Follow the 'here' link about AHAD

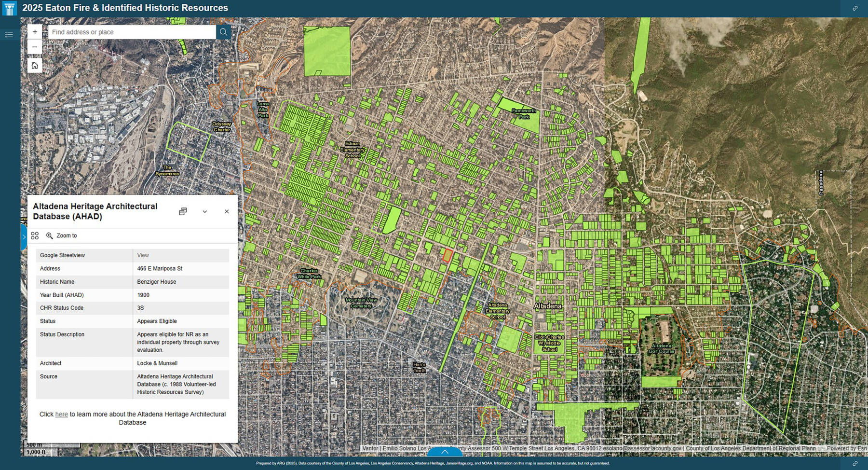pos(61,414)
